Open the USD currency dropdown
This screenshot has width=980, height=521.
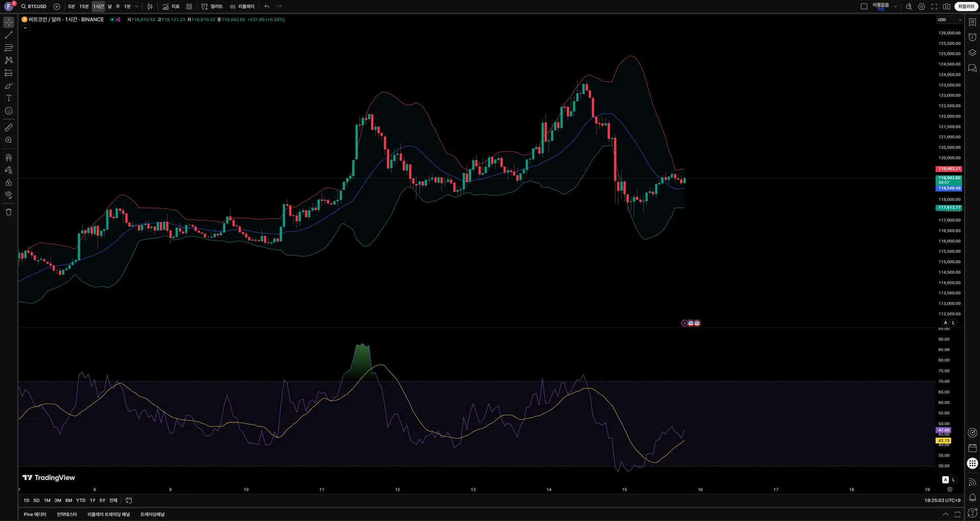949,20
